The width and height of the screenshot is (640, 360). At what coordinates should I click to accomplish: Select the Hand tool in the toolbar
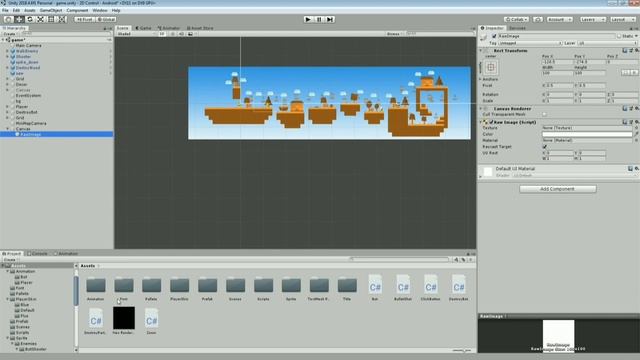click(x=9, y=19)
